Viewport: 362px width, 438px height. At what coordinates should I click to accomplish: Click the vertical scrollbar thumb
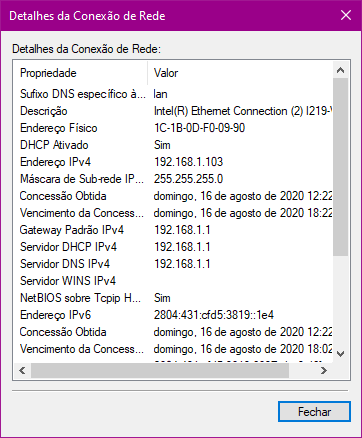340,167
